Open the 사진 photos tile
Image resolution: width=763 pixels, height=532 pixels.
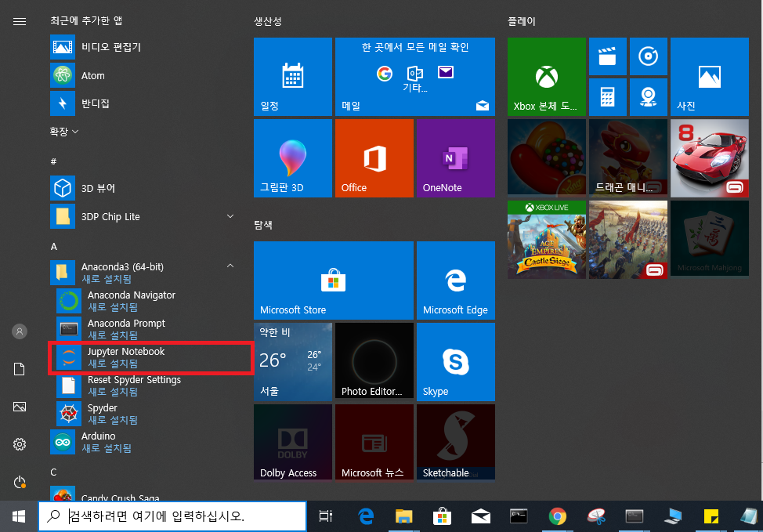click(x=710, y=77)
